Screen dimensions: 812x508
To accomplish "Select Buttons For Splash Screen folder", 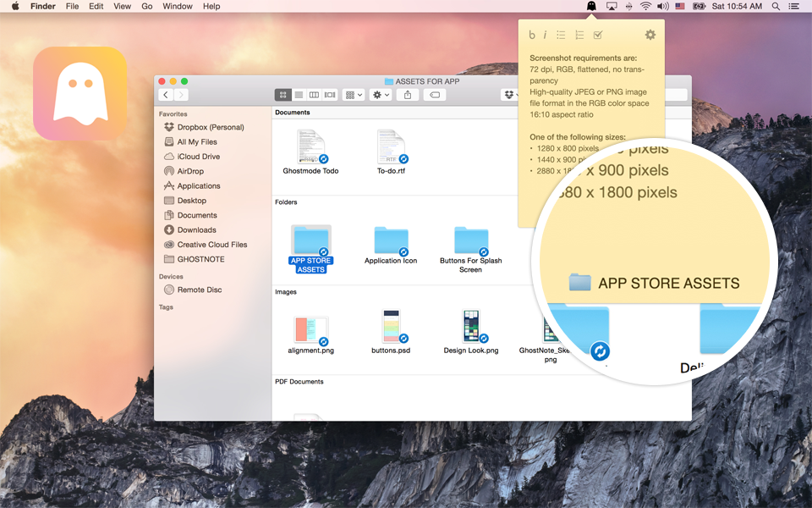I will (471, 240).
